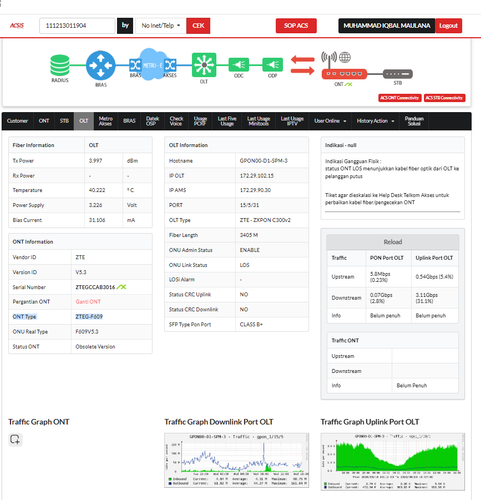Click the ACS ONT Connectivity button
Screen dimensions: 481x500
point(400,98)
